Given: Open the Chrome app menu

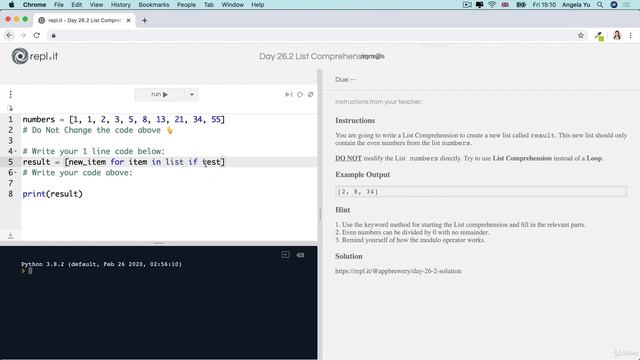Looking at the screenshot, I should pyautogui.click(x=34, y=5).
